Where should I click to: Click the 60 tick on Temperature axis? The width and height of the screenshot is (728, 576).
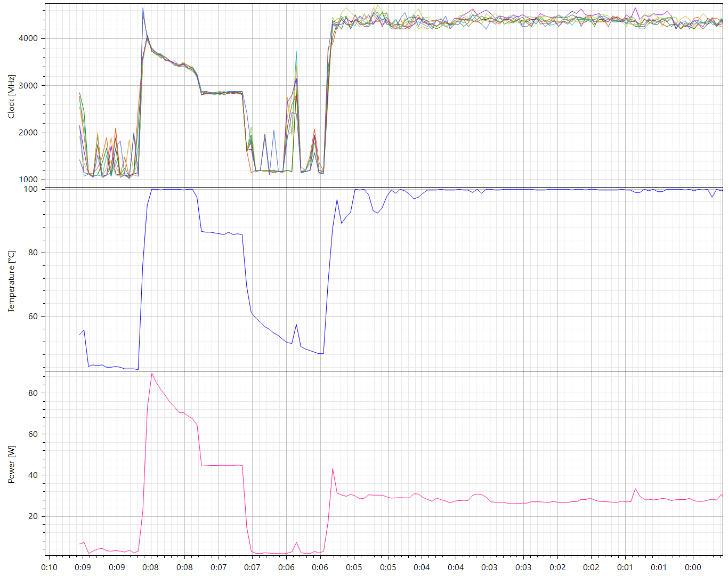coord(33,316)
